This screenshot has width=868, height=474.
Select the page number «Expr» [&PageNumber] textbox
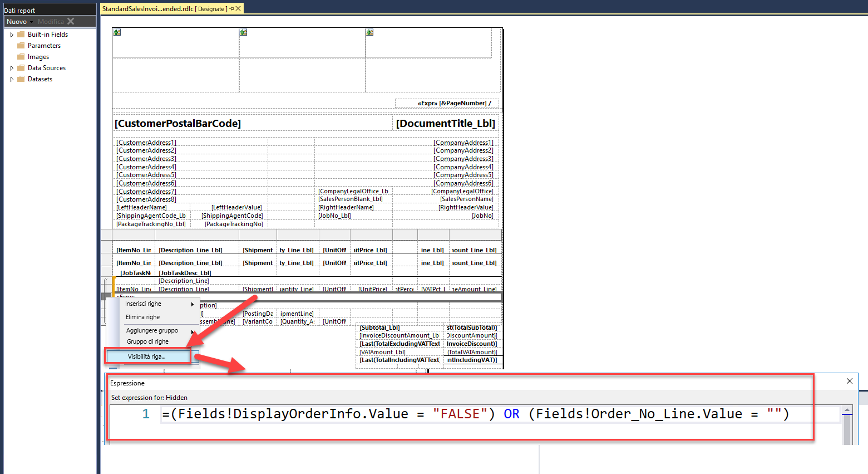click(446, 103)
